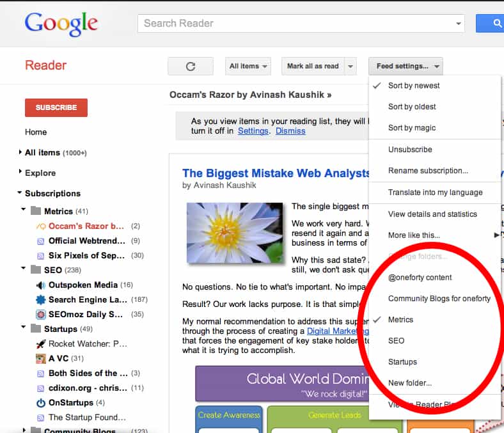Open arrow next to Mark all as read
The width and height of the screenshot is (504, 433).
(350, 67)
